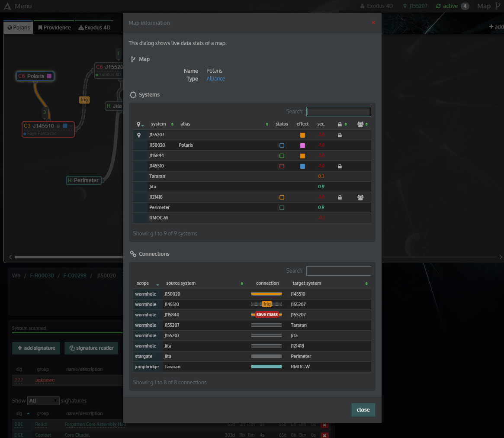504x438 pixels.
Task: Click F-C00298 constellation breadcrumb
Action: 75,276
